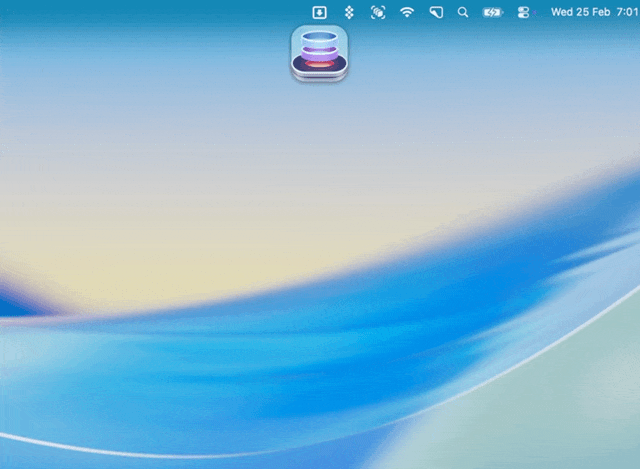Viewport: 640px width, 469px height.
Task: Open the Dropzone icon below the menu bar
Action: [319, 53]
